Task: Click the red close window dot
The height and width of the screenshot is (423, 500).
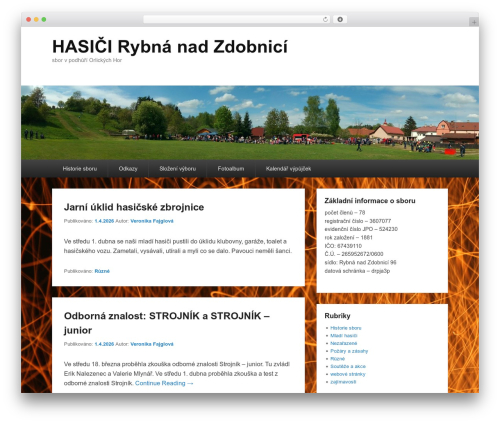Action: 29,19
